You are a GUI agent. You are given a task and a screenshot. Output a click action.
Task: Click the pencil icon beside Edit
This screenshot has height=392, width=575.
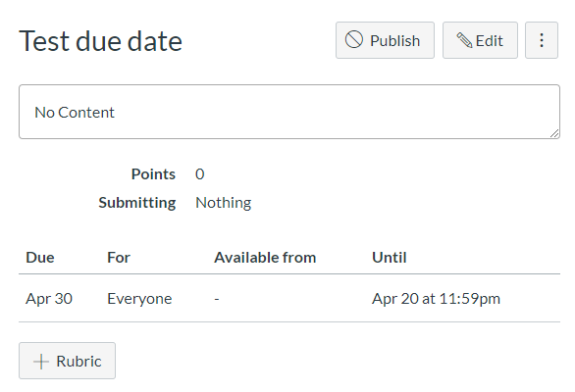pyautogui.click(x=464, y=40)
